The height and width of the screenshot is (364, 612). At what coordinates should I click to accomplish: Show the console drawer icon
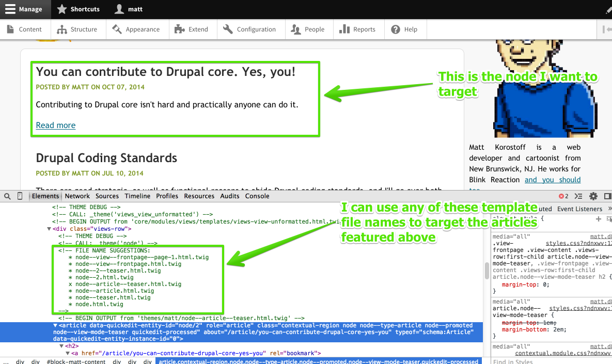point(578,196)
